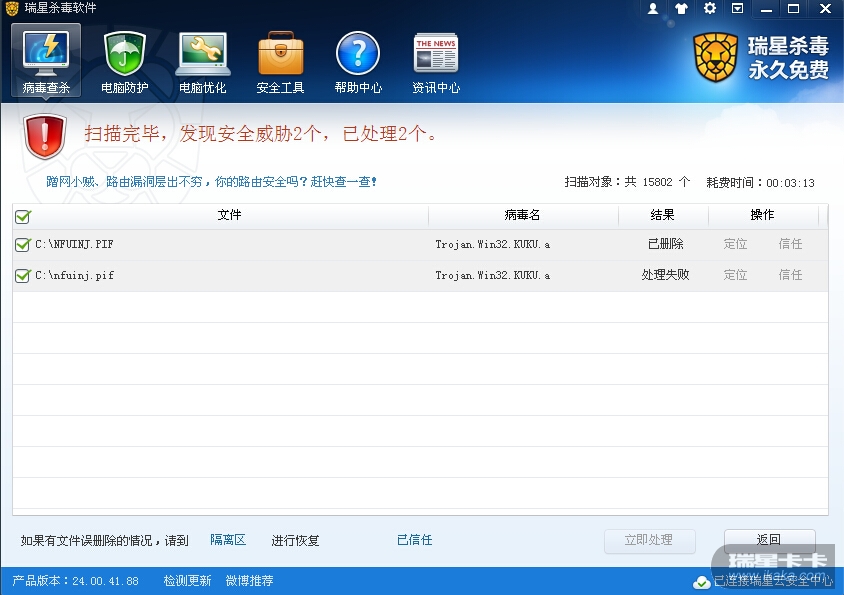
Task: Click 信任 for the 已删除 row
Action: pos(790,244)
